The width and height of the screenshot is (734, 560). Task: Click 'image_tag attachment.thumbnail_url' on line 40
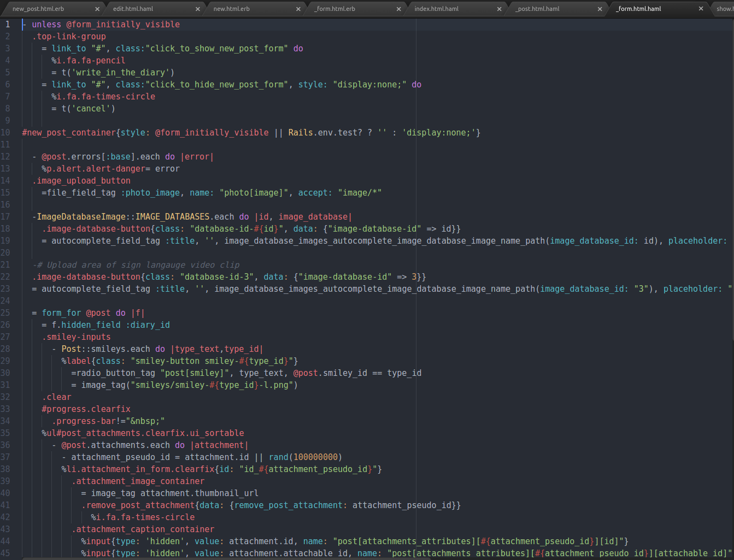175,493
